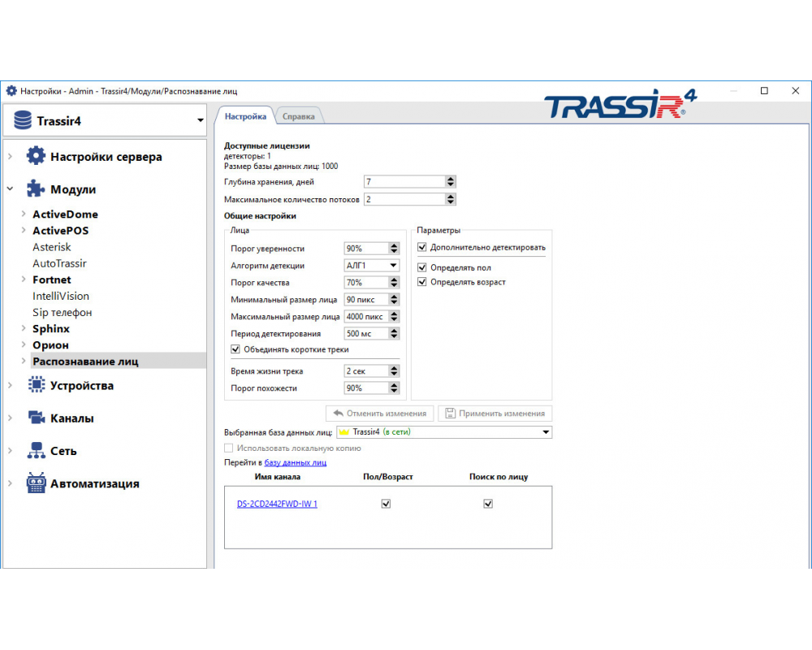Adjust Порог качества spinner arrows
This screenshot has width=812, height=650.
[394, 283]
